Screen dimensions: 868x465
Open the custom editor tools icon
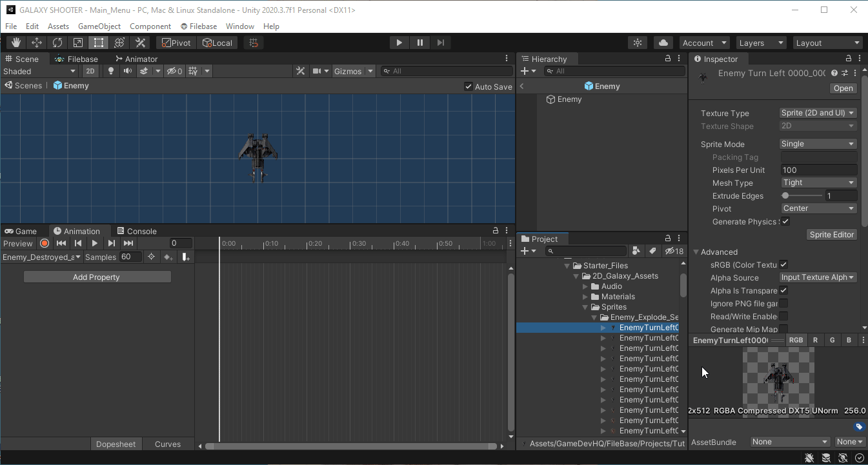tap(140, 43)
